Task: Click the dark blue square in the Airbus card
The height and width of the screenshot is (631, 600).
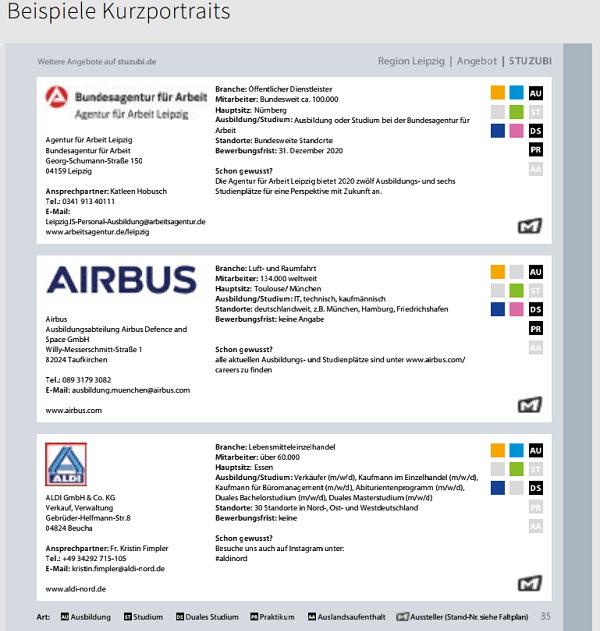Action: (498, 309)
